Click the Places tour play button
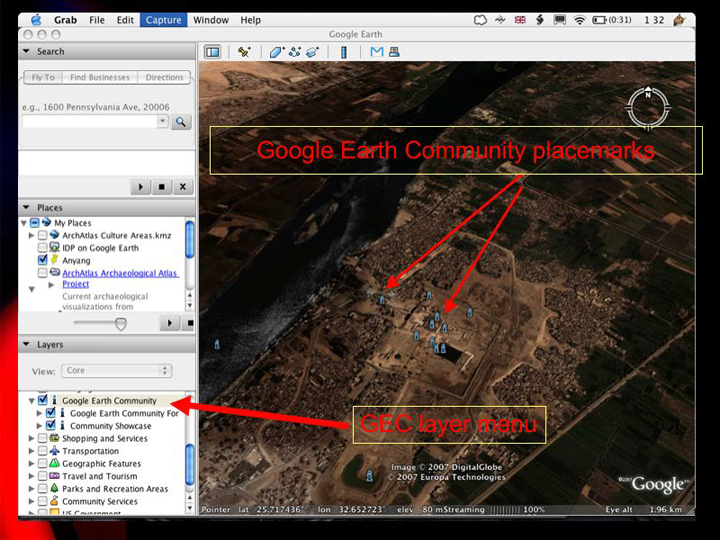 pos(169,323)
